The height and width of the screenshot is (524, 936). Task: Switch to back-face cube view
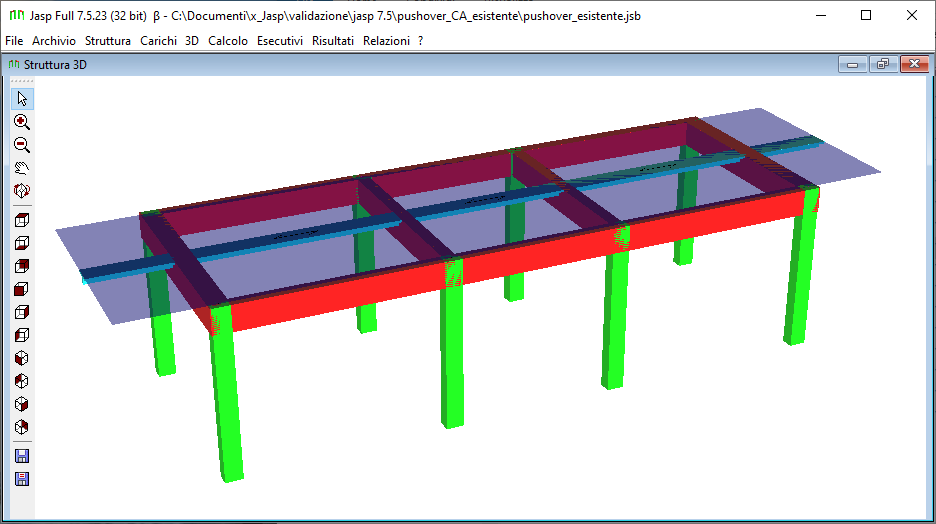coord(22,266)
